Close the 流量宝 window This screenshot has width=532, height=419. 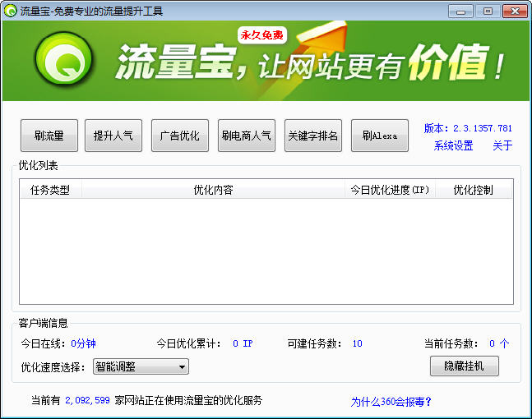515,12
